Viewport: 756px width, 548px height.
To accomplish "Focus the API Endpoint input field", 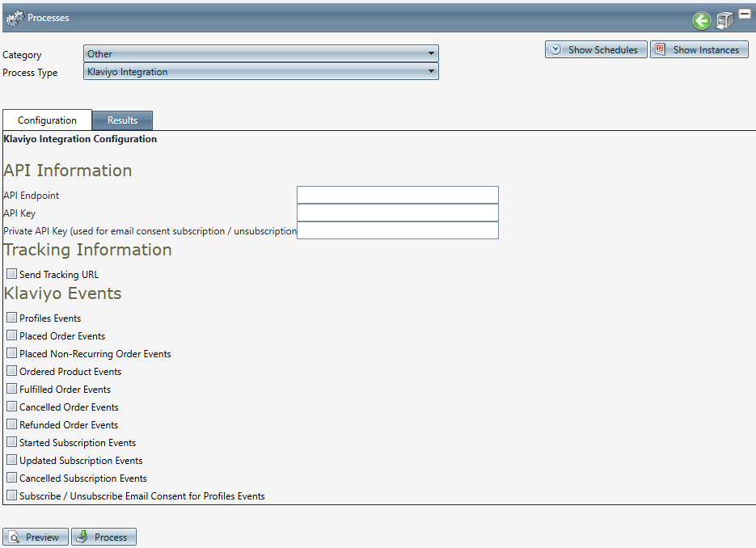I will coord(398,195).
